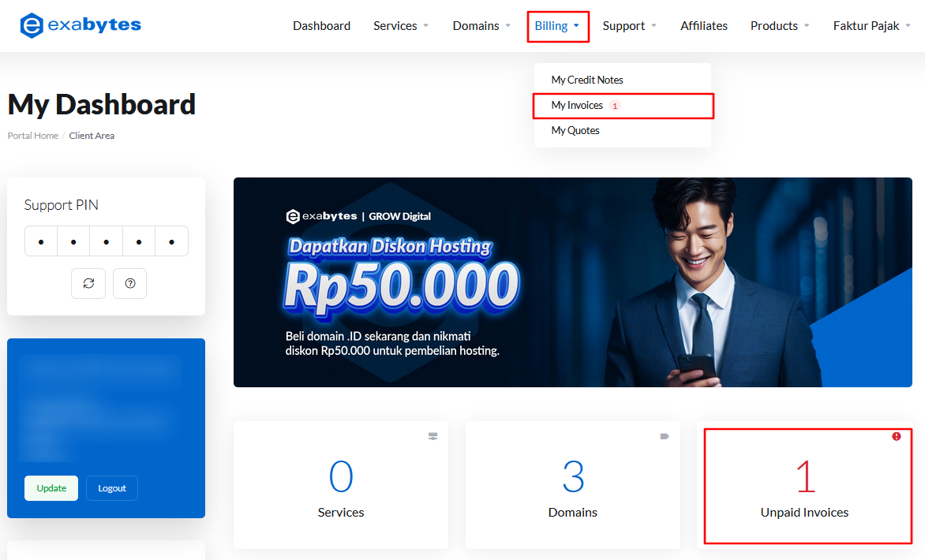The height and width of the screenshot is (560, 925).
Task: Click the Client Area breadcrumb
Action: (x=92, y=136)
